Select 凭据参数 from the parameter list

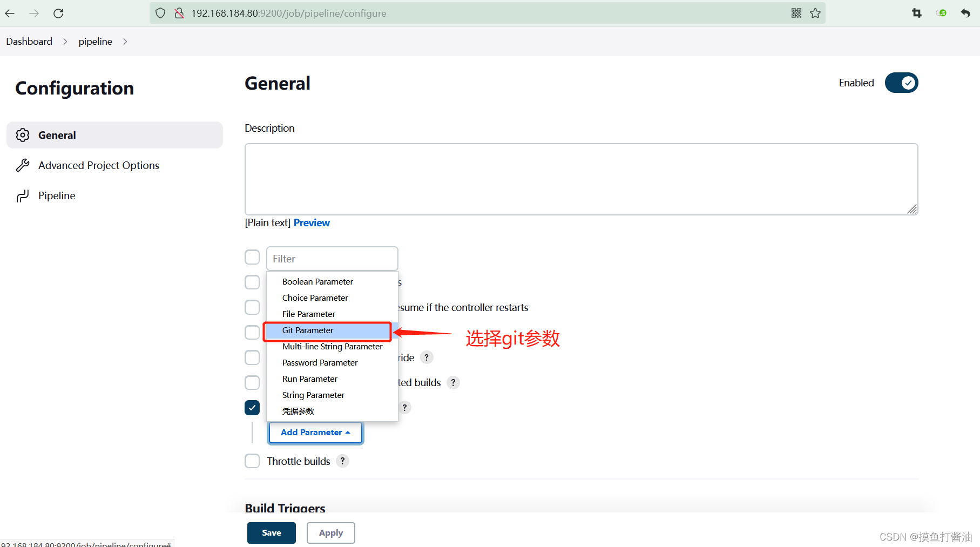332,411
